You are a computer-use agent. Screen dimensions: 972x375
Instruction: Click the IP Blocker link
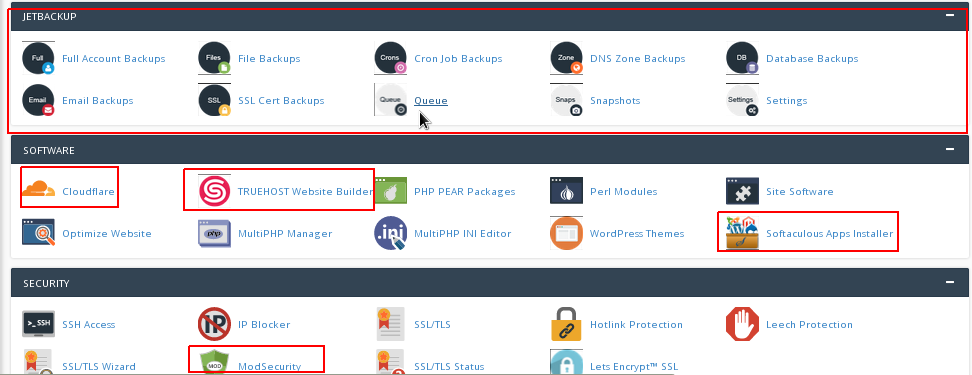[x=264, y=324]
